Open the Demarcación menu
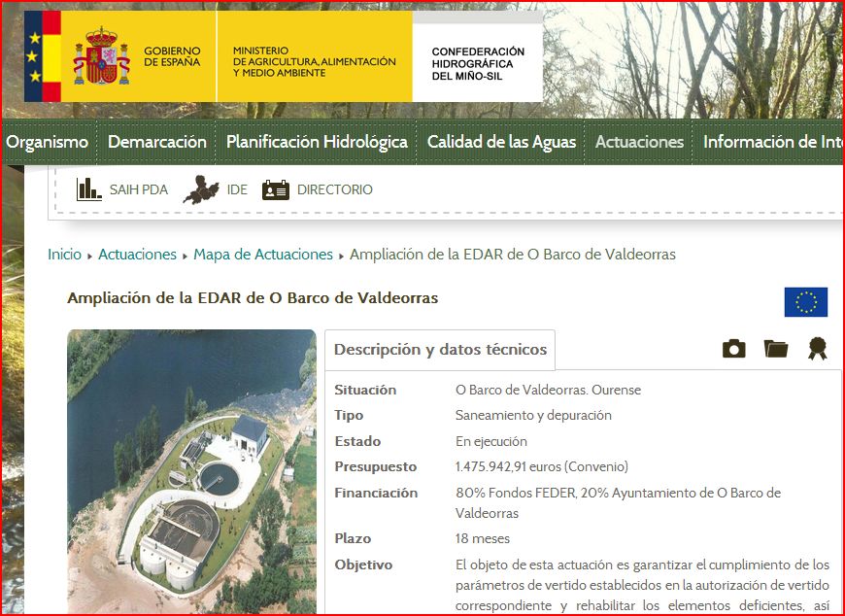Viewport: 845px width, 616px height. click(157, 142)
